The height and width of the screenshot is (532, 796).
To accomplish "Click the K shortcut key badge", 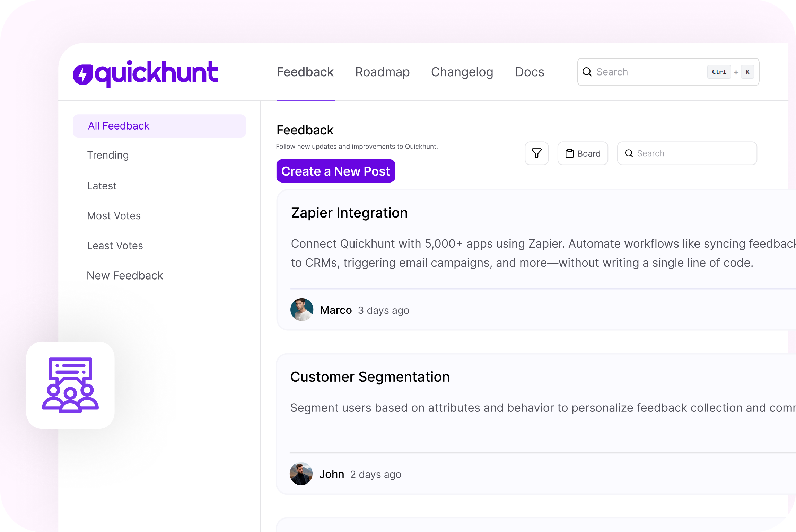I will point(747,72).
